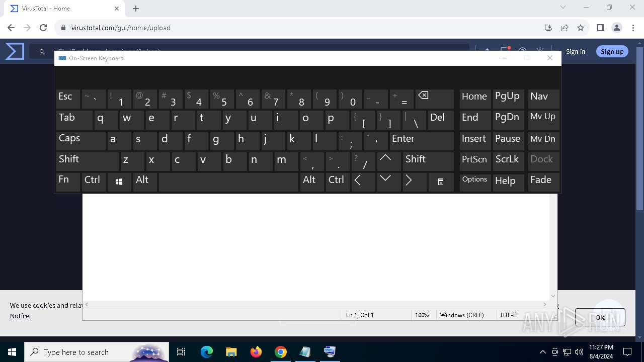Click the share page icon in the address bar

[565, 28]
